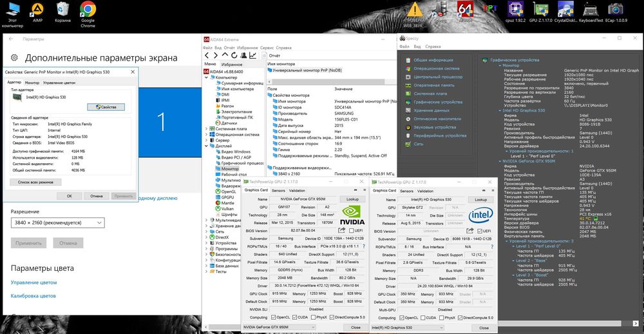Open the Вид menu in Speccy
This screenshot has height=334, width=644.
(417, 46)
